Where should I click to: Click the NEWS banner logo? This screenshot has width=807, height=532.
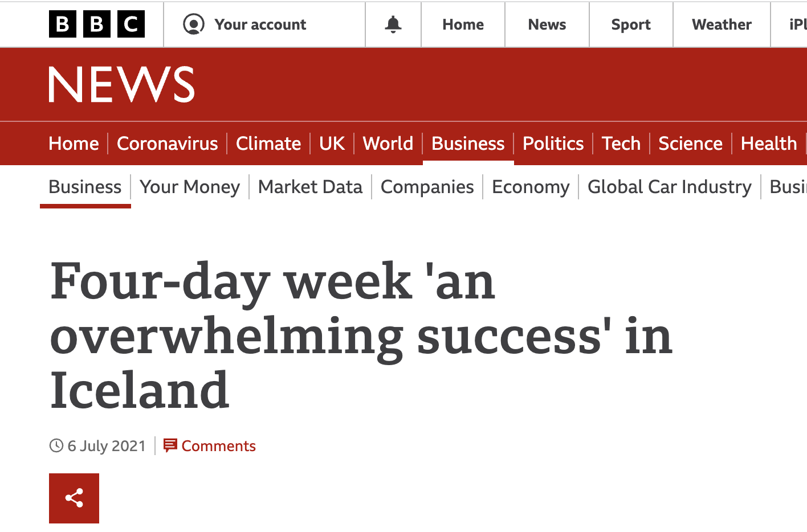[x=121, y=85]
